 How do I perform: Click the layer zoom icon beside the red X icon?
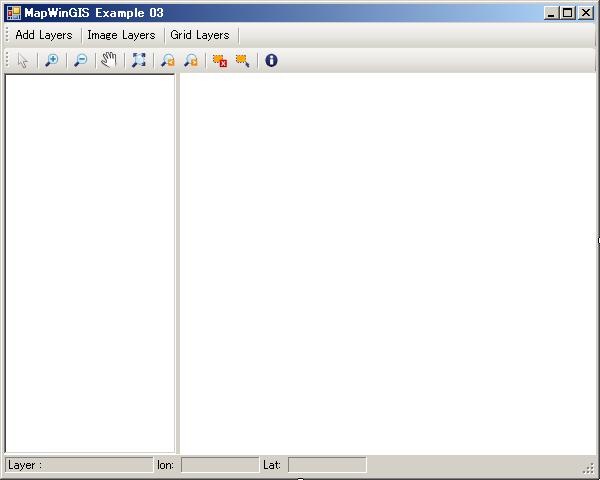[242, 60]
